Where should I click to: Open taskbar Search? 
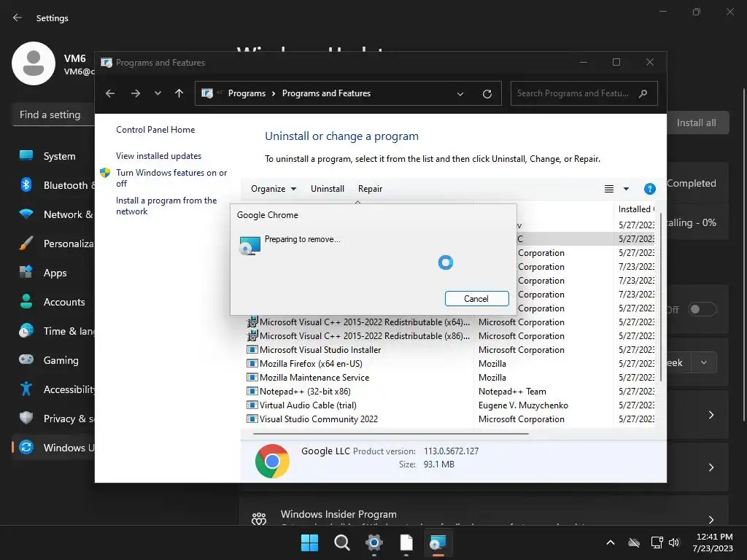point(341,542)
